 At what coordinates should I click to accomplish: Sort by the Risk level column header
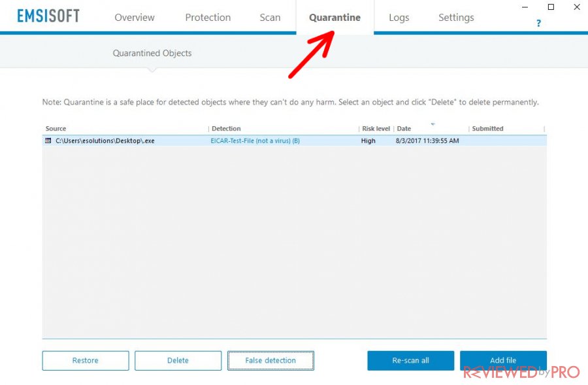click(376, 128)
